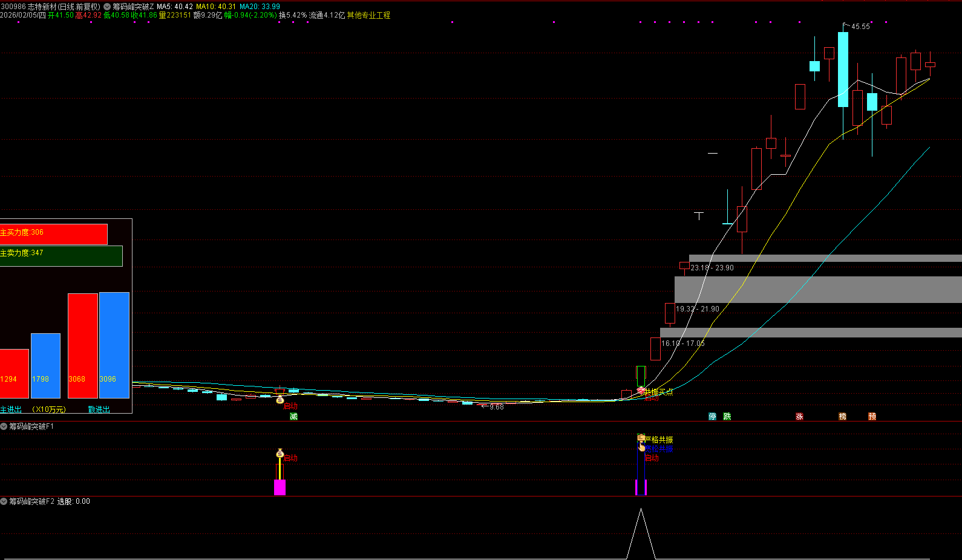Click the red 启动 label in F1 panel left
Viewport: 962px width, 560px height.
pos(291,458)
